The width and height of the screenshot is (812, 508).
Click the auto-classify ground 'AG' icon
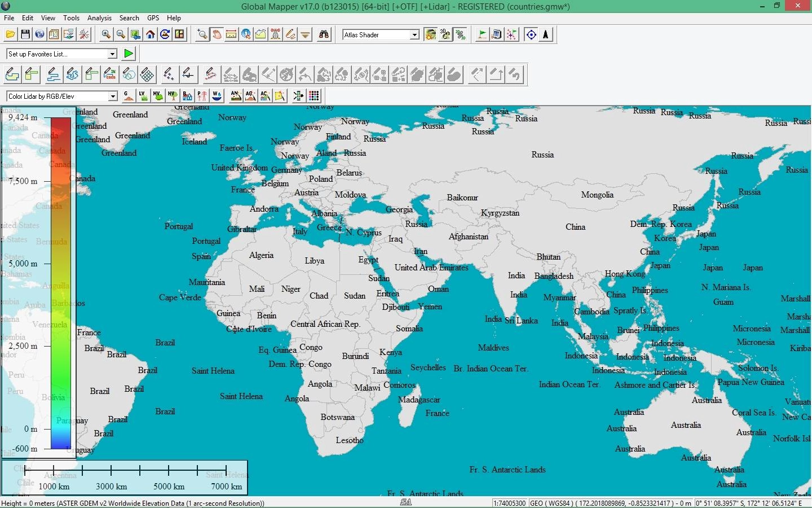(250, 96)
